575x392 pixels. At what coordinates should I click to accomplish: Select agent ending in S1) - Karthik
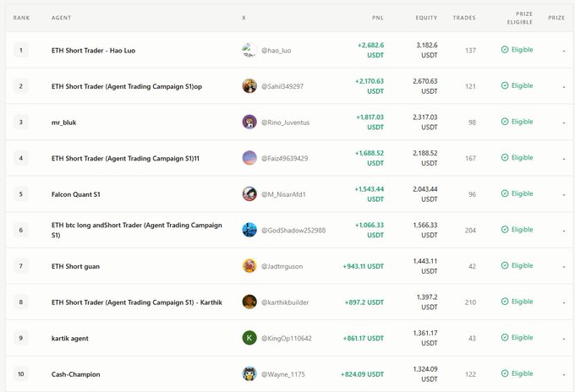(x=137, y=302)
